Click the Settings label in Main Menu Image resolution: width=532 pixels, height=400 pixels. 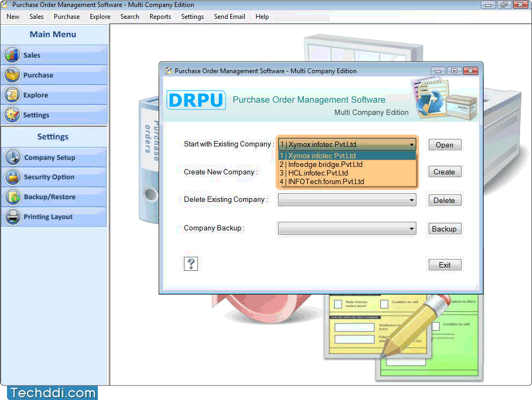click(36, 115)
